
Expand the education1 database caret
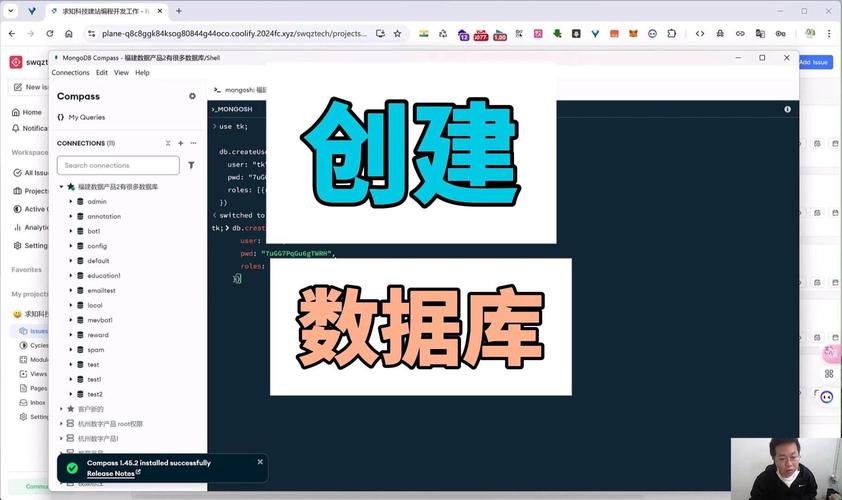point(70,276)
